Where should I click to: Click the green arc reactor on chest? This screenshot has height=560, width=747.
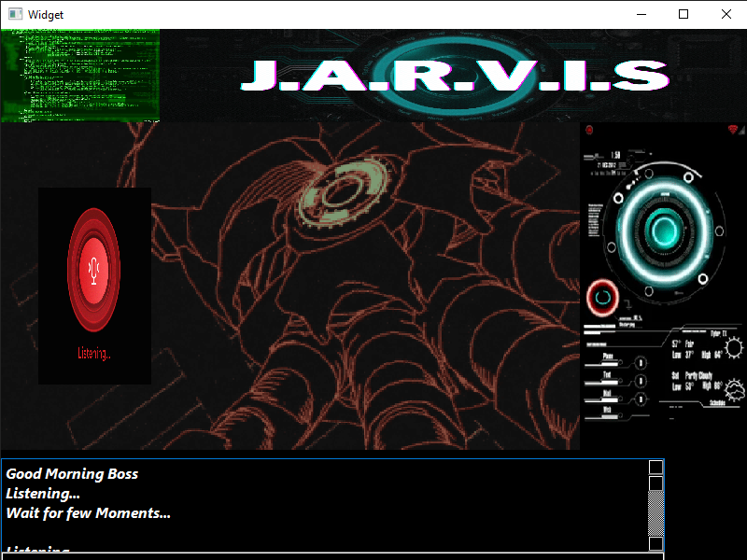point(344,189)
